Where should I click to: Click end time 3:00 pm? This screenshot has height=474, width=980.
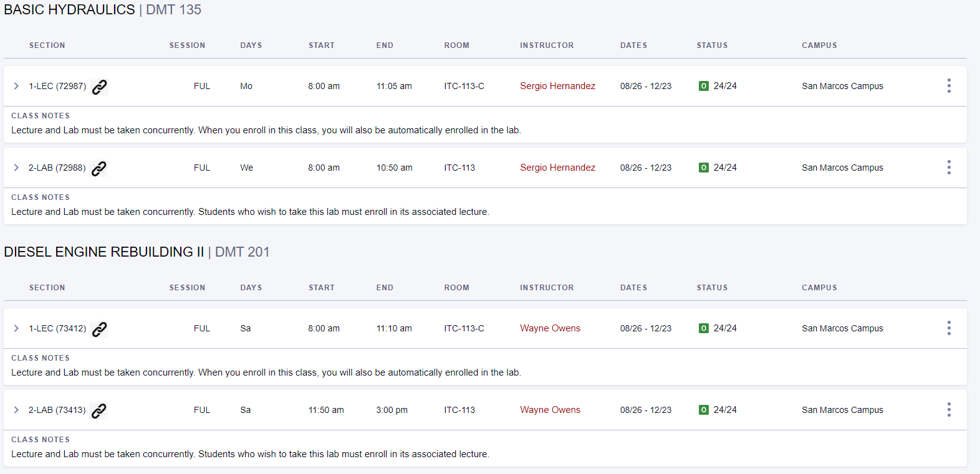pyautogui.click(x=392, y=410)
